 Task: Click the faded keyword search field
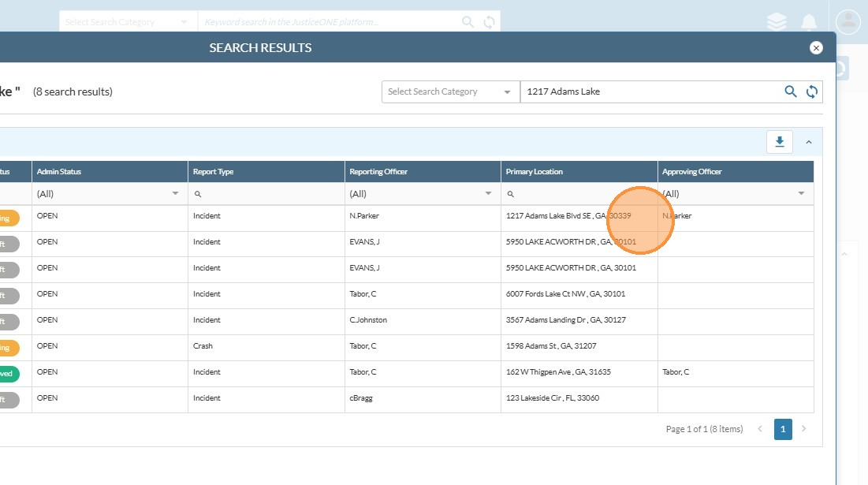pyautogui.click(x=330, y=22)
